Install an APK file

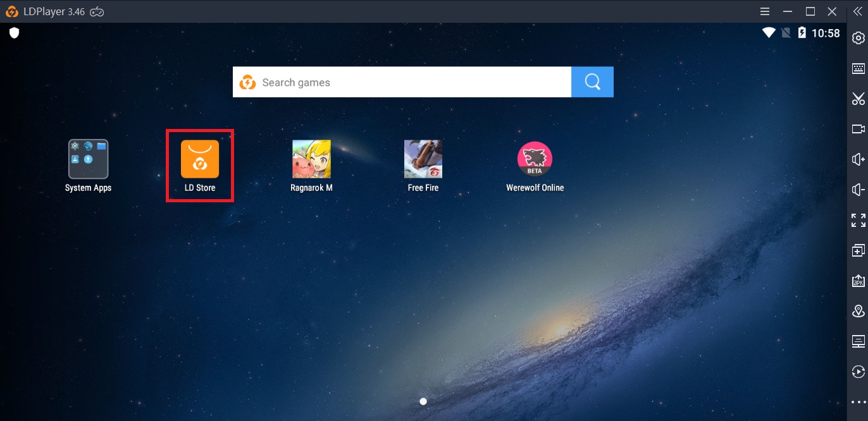[x=859, y=280]
